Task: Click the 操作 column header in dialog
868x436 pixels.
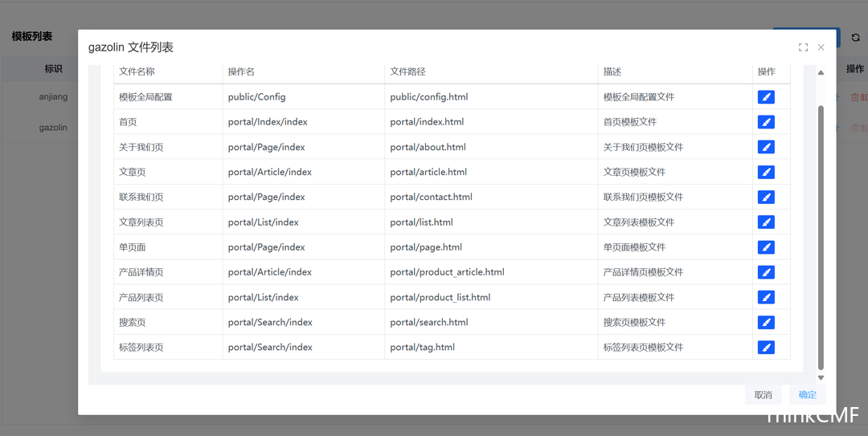Action: tap(766, 71)
